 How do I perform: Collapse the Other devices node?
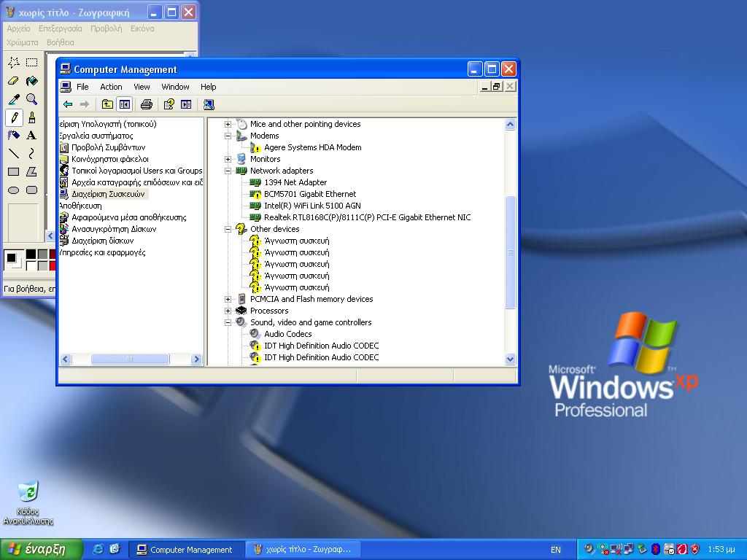(x=228, y=229)
